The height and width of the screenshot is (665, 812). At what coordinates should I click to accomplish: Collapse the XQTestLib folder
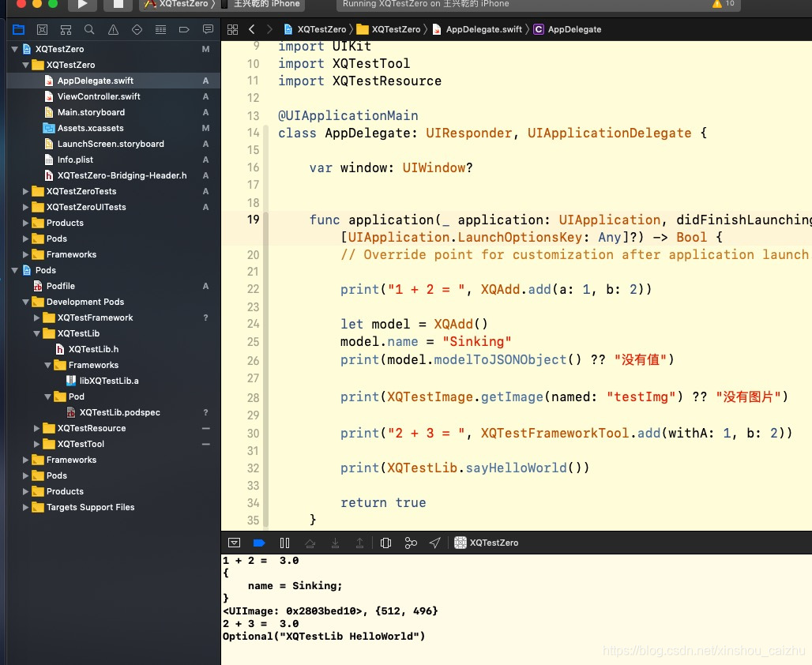click(36, 333)
